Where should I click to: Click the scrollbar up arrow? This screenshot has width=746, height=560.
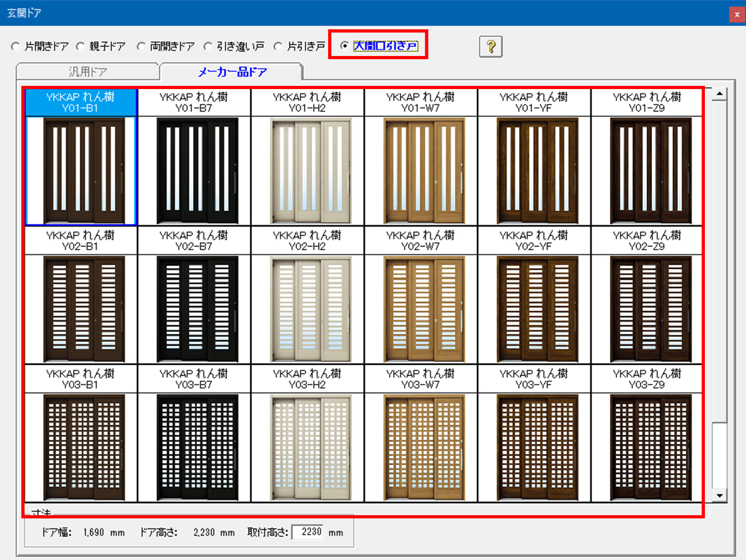[x=719, y=94]
